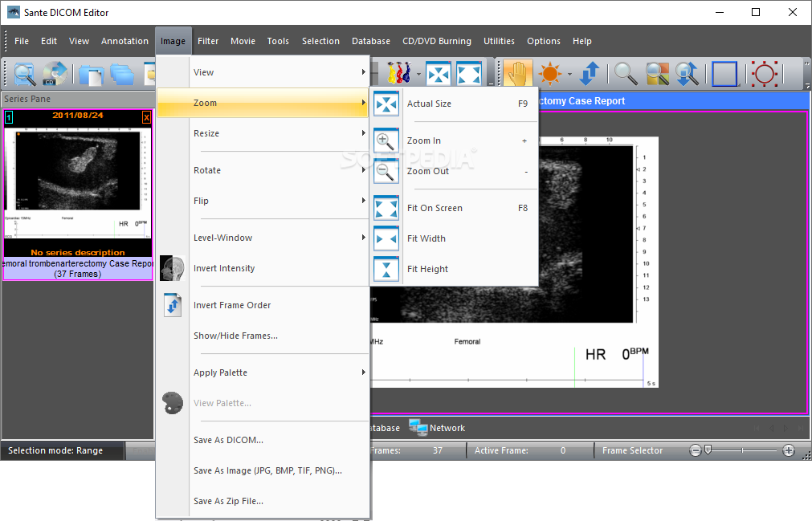Close the series thumbnail with orange X

(x=146, y=117)
